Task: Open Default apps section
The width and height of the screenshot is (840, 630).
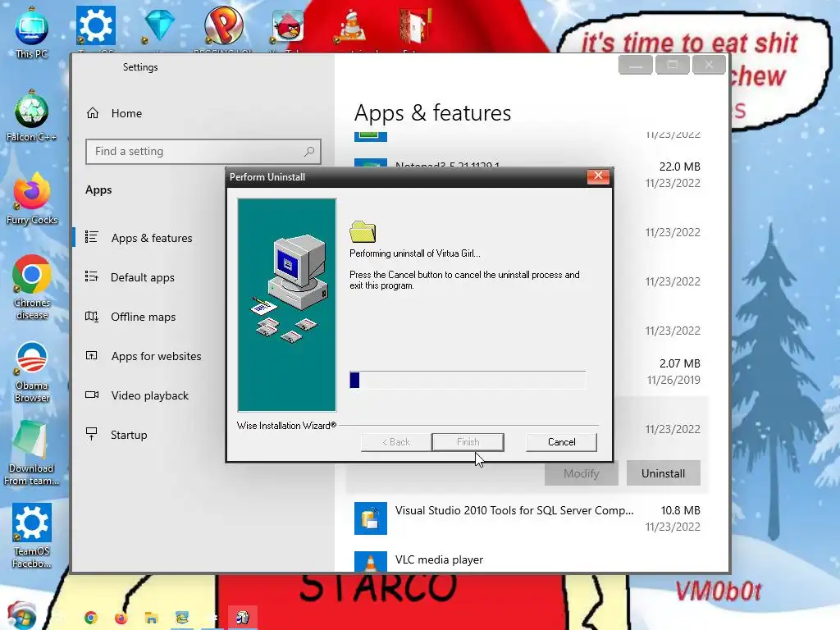Action: click(x=143, y=277)
